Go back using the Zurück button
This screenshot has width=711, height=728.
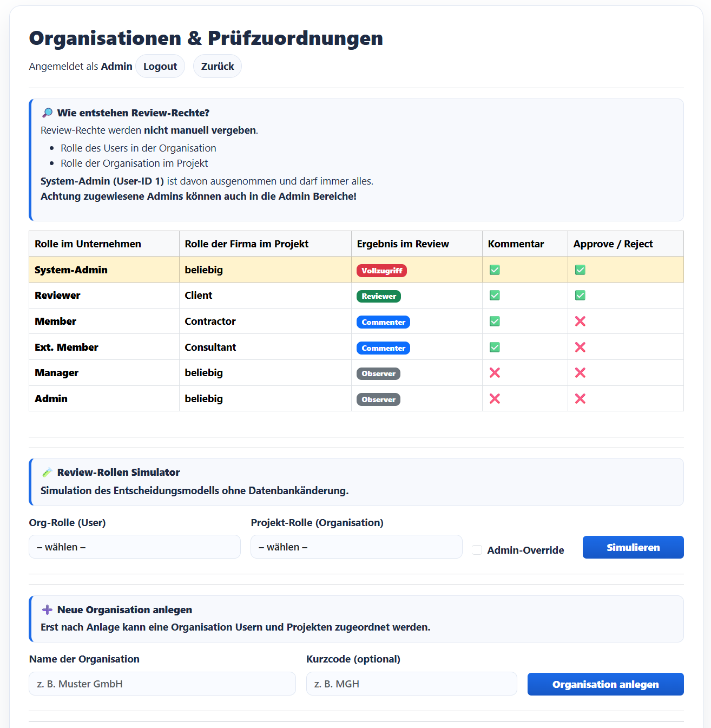pos(218,66)
